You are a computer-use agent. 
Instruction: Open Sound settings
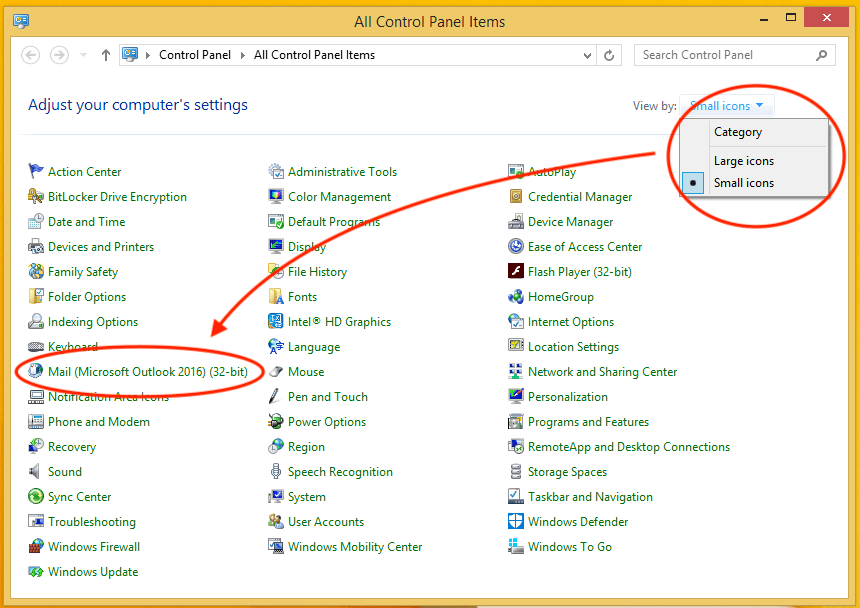[x=60, y=471]
